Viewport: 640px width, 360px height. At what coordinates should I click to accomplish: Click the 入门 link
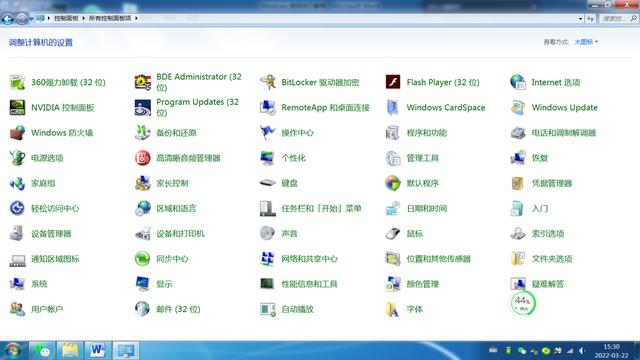pyautogui.click(x=540, y=209)
